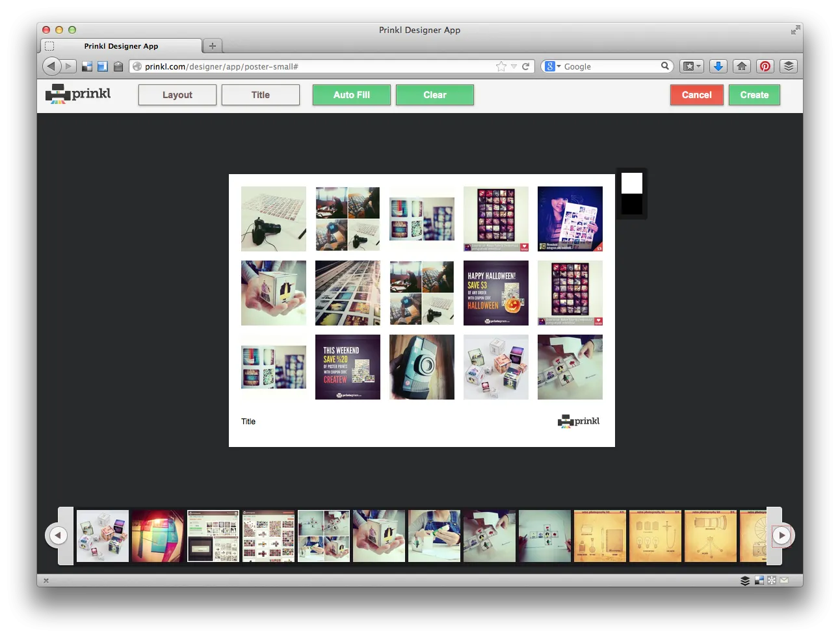840x638 pixels.
Task: Open downloads with the blue arrow icon
Action: tap(718, 66)
